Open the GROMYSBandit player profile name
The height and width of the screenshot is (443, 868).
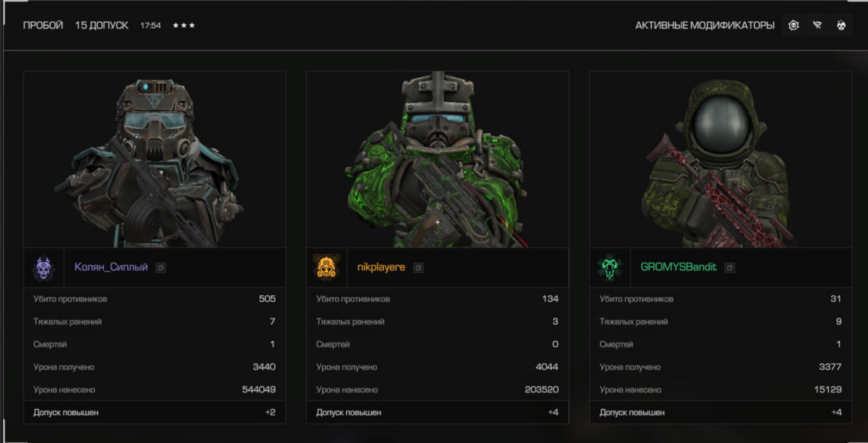[x=678, y=267]
